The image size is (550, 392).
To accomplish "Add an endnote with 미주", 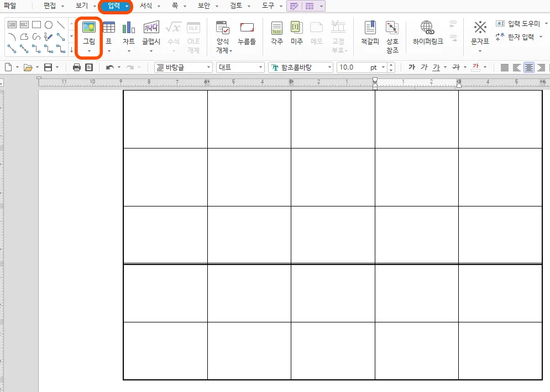I will tap(297, 33).
